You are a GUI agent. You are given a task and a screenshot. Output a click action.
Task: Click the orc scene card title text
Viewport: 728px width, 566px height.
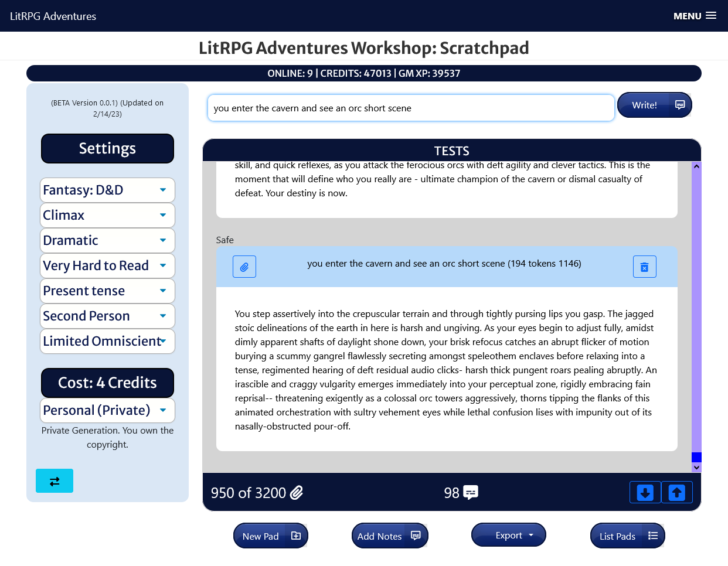click(x=444, y=264)
